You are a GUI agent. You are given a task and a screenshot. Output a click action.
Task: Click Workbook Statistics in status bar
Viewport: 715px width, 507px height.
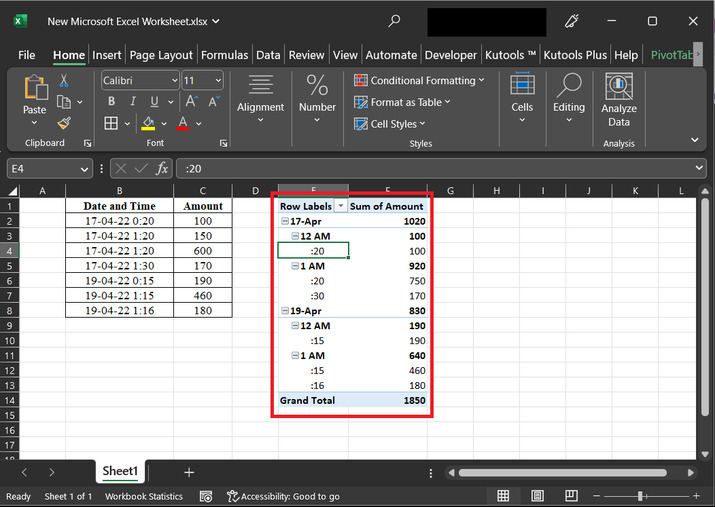pyautogui.click(x=144, y=496)
